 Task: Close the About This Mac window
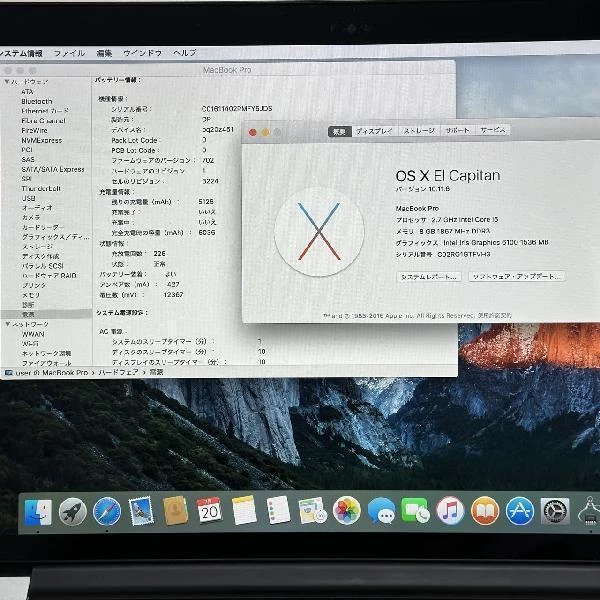tap(253, 132)
